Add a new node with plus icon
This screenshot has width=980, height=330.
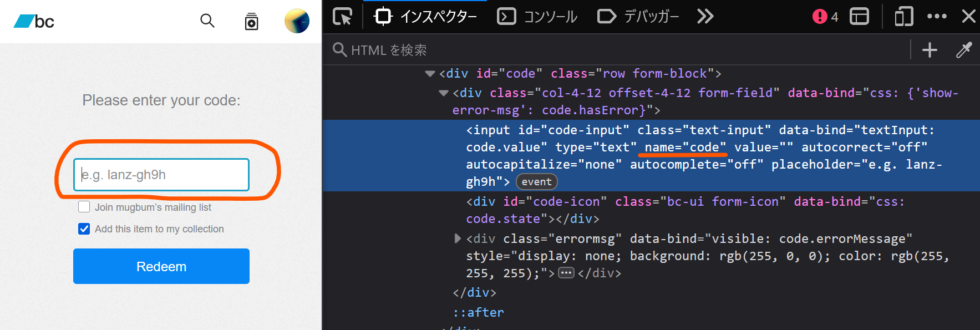(930, 50)
